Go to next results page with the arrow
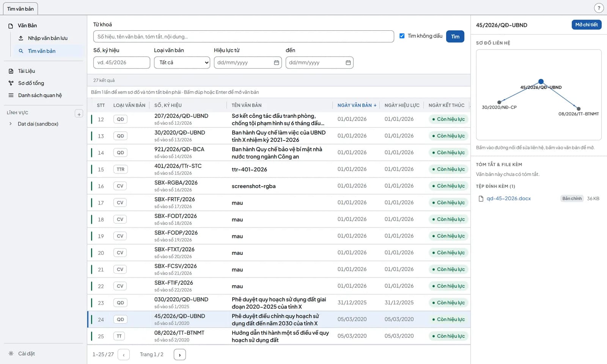This screenshot has height=364, width=607. (x=180, y=355)
